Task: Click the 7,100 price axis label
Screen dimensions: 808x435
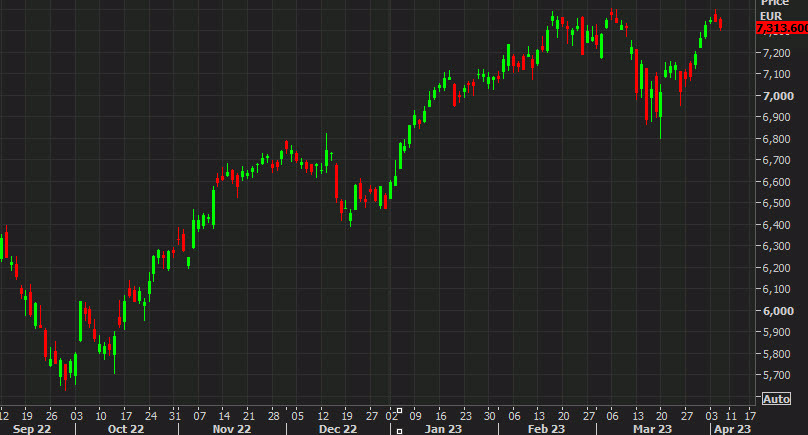Action: (777, 74)
